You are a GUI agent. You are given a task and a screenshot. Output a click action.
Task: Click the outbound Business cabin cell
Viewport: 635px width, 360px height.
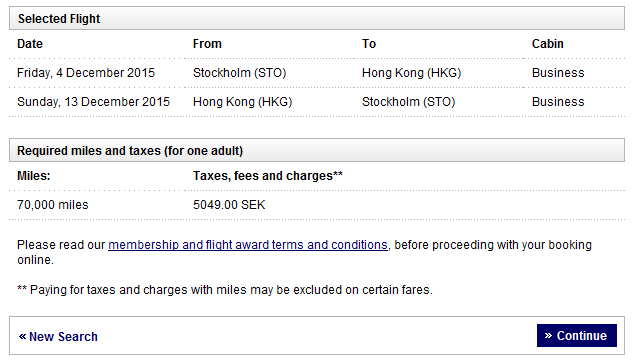pyautogui.click(x=558, y=73)
